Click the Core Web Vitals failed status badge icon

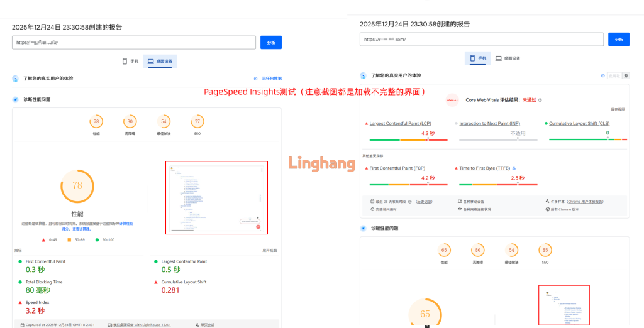pyautogui.click(x=452, y=100)
